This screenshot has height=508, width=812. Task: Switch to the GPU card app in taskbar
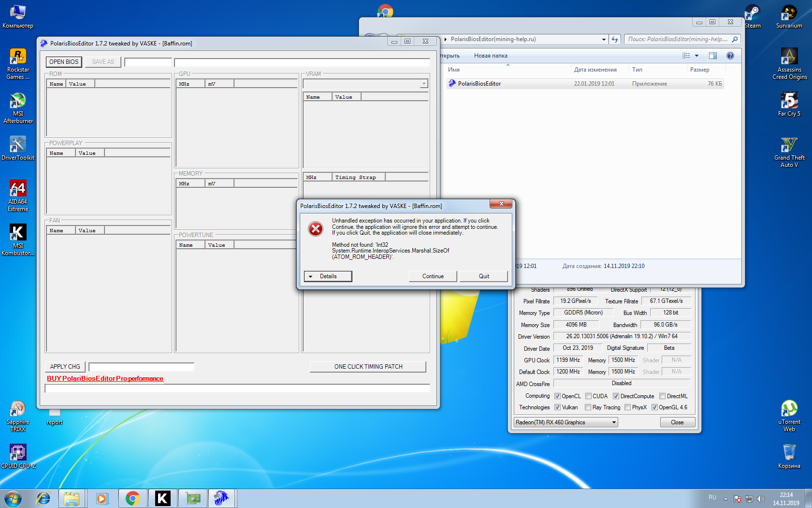coord(192,498)
